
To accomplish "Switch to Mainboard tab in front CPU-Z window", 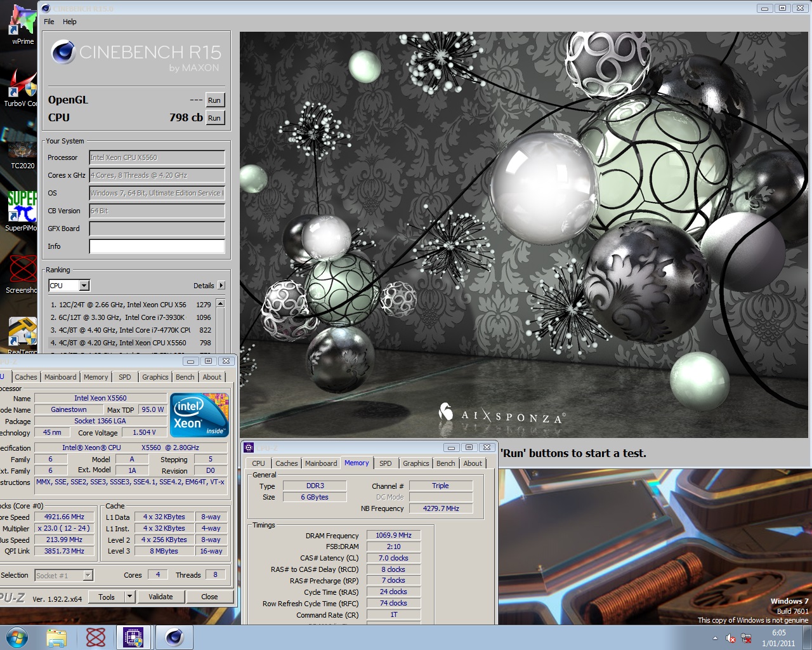I will [x=60, y=377].
